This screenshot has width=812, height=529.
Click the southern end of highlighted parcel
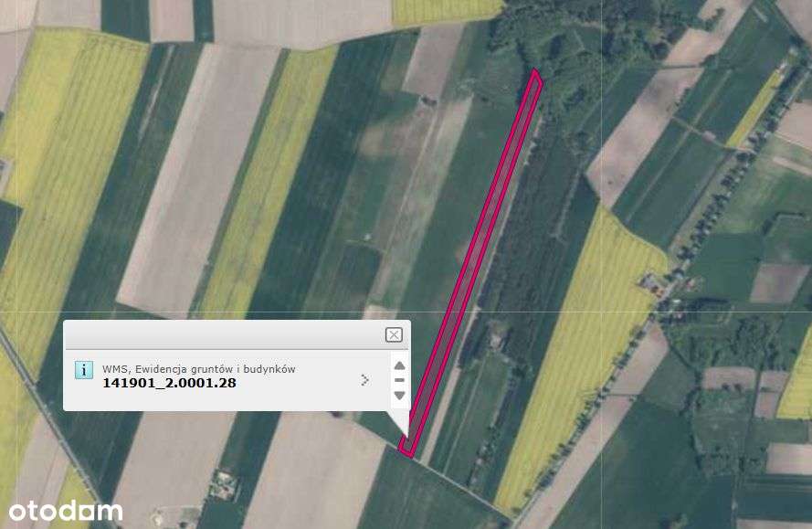(406, 450)
